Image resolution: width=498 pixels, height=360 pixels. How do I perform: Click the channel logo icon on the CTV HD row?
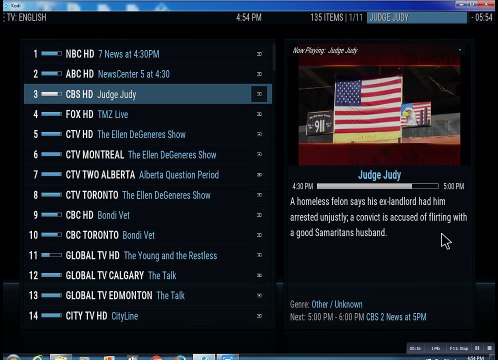click(259, 134)
